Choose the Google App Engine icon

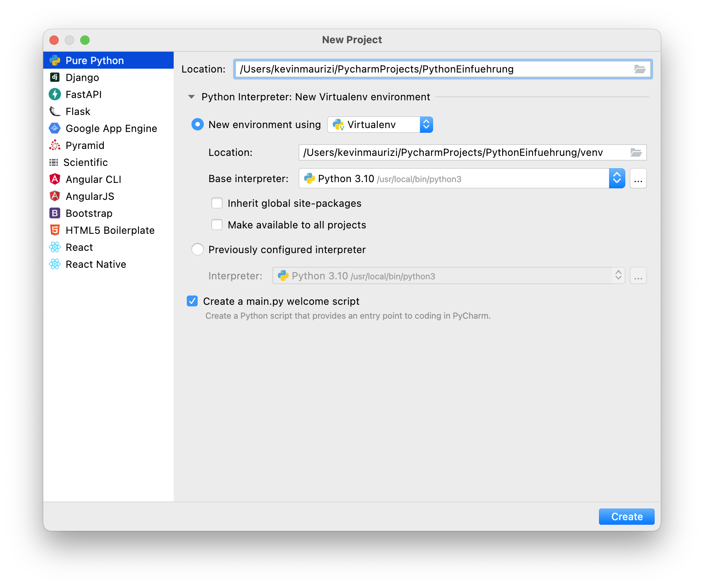pos(55,128)
